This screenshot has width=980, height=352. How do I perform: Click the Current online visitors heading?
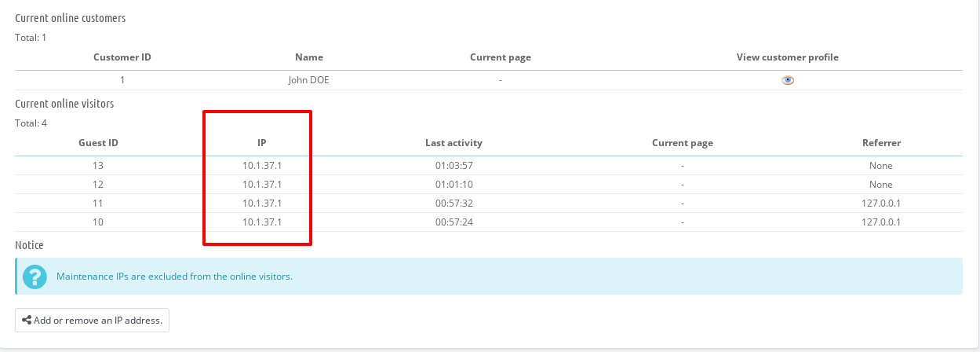[x=64, y=104]
